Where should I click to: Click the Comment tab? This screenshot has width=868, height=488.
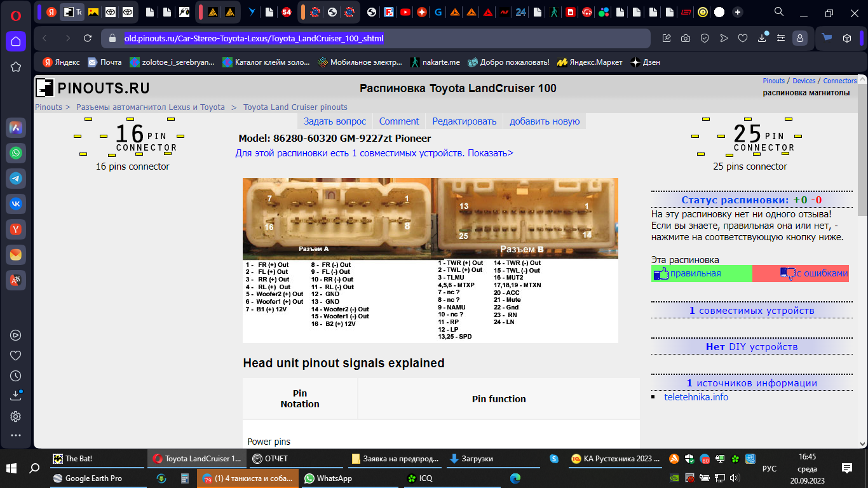(x=399, y=121)
